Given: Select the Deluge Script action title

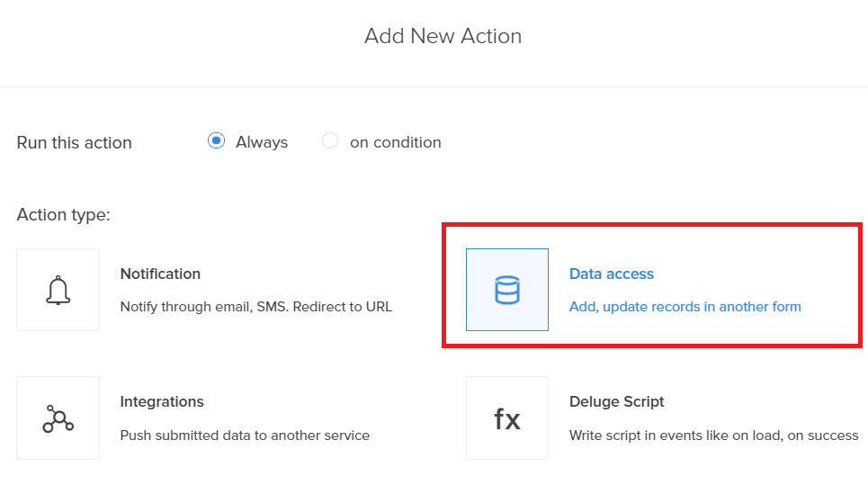Looking at the screenshot, I should 617,401.
